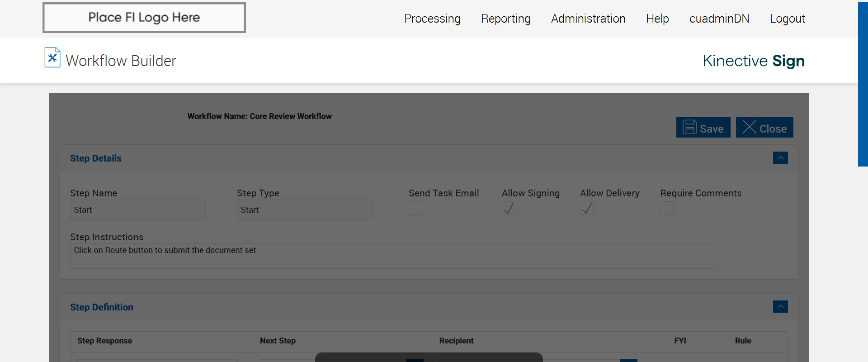This screenshot has width=868, height=362.
Task: Click the Place FI Logo Here placeholder
Action: pyautogui.click(x=144, y=18)
